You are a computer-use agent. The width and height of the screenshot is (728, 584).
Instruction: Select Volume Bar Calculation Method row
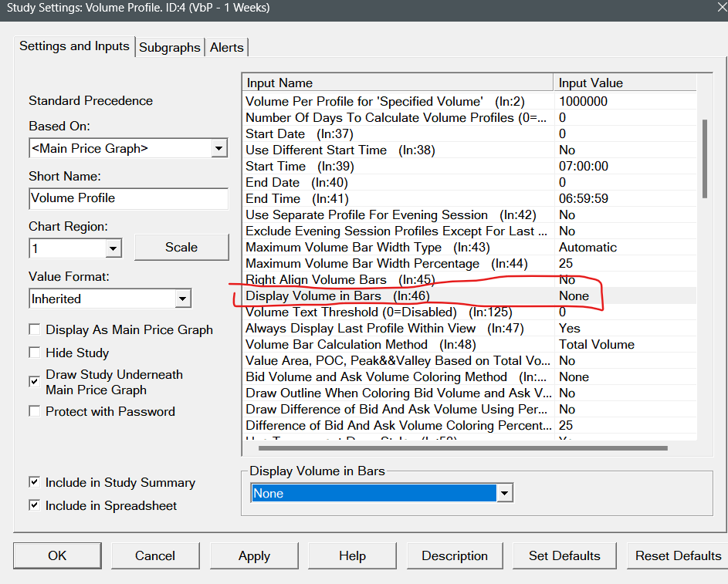470,345
